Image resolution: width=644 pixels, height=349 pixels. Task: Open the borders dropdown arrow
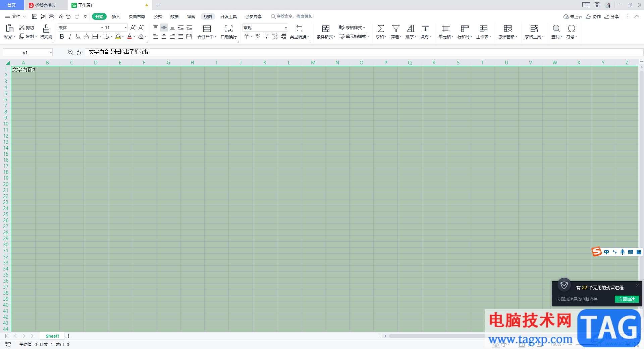click(100, 37)
